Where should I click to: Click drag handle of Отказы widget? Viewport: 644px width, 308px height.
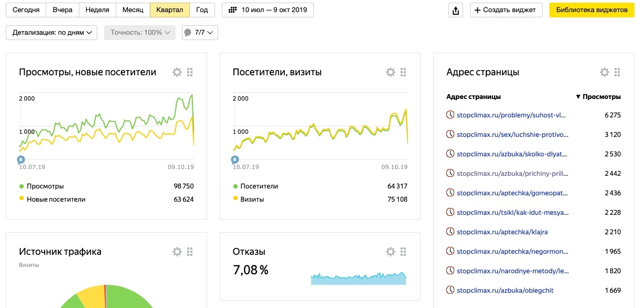[x=404, y=252]
